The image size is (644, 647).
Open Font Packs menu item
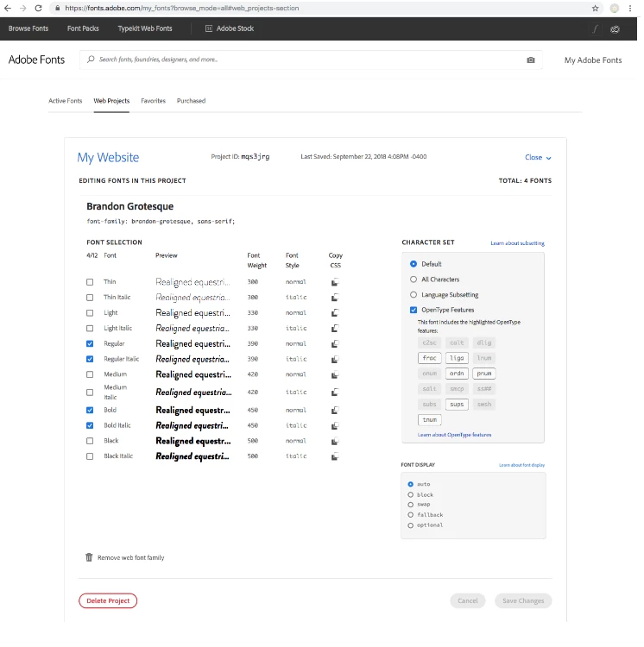click(83, 28)
